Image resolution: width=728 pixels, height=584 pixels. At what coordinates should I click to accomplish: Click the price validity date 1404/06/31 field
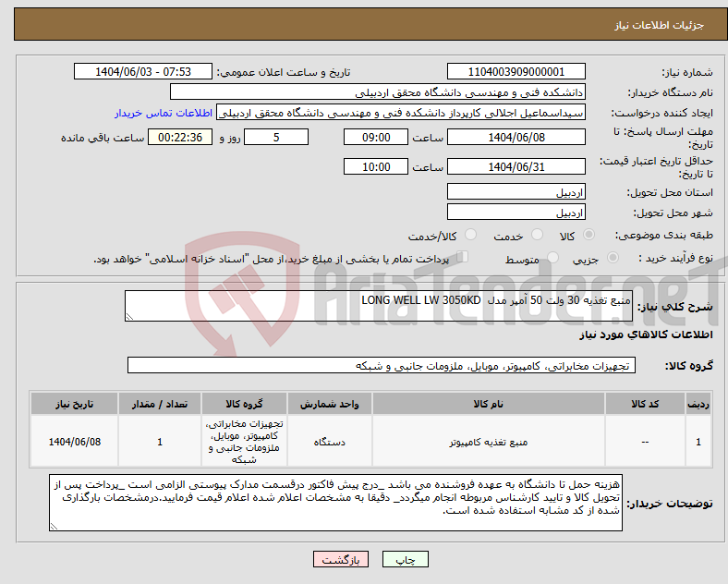(x=516, y=166)
